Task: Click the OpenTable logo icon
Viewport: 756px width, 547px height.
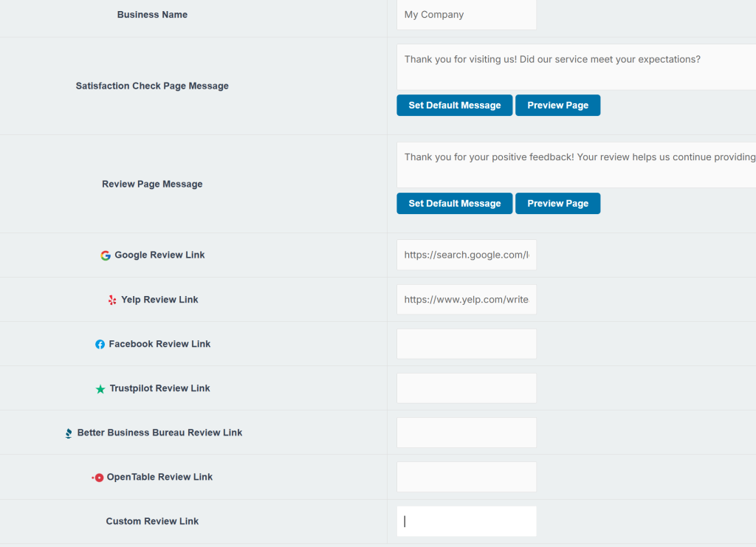Action: (x=98, y=478)
